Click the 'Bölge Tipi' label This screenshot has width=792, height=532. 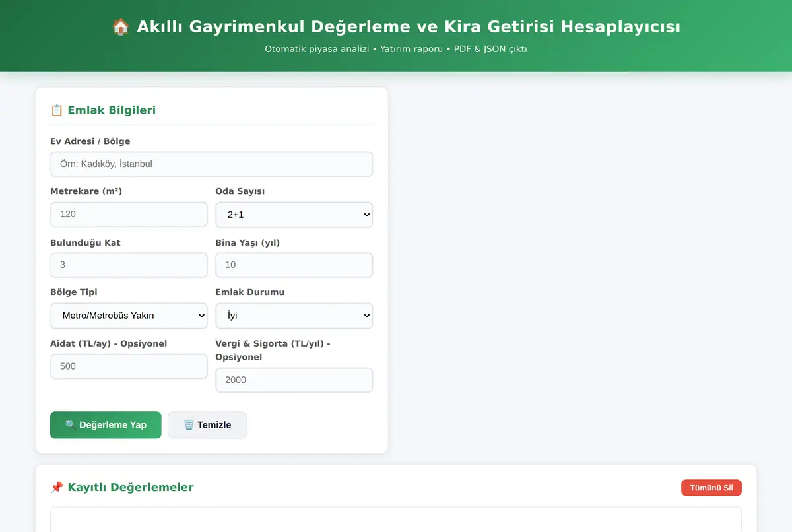(x=74, y=292)
